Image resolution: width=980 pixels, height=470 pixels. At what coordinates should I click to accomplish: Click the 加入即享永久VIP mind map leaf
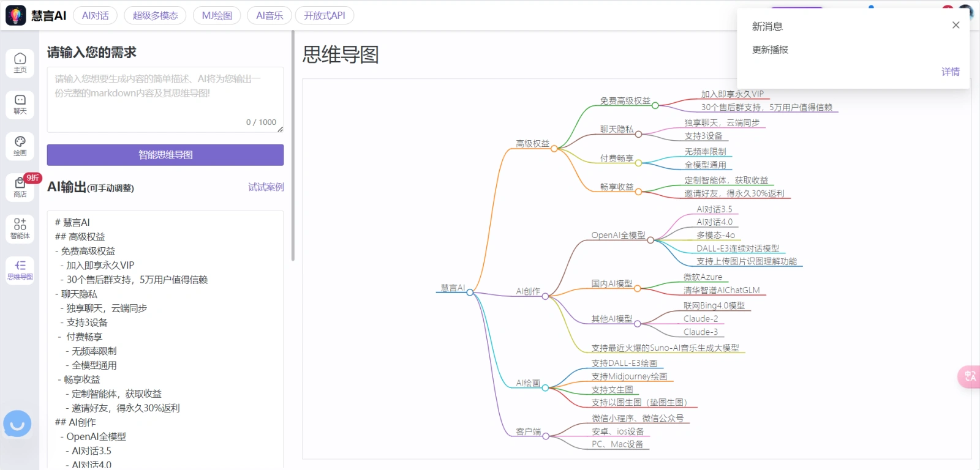(732, 94)
